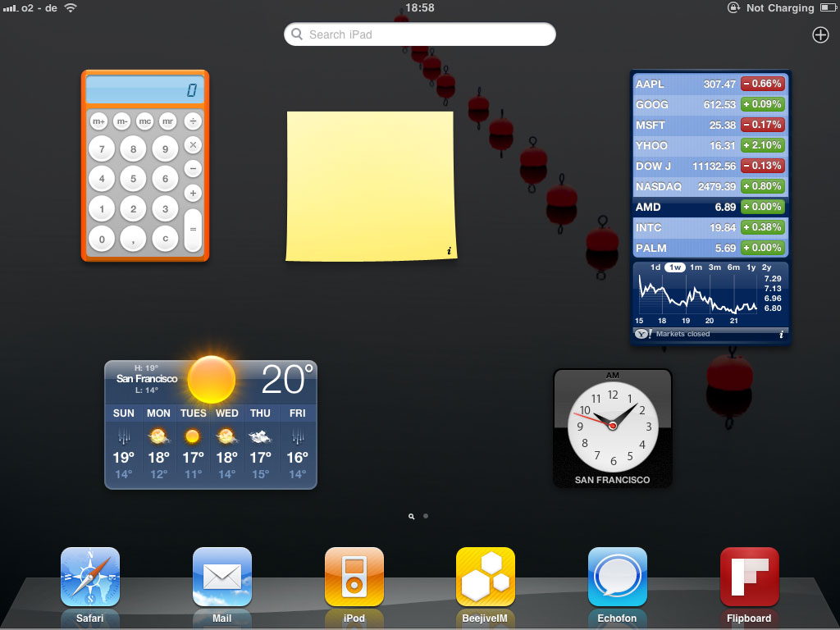
Task: Click calculator decimal comma key
Action: click(134, 239)
